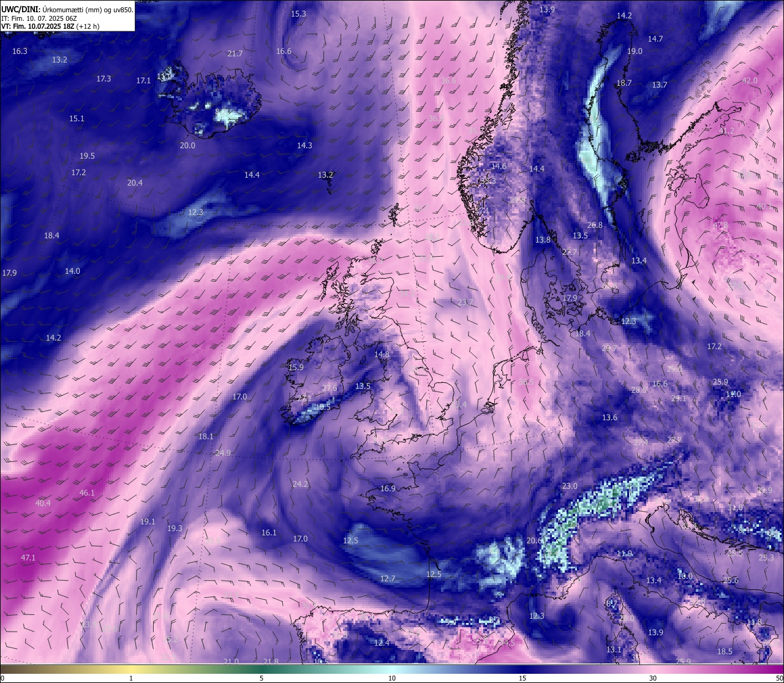Viewport: 784px width, 683px height.
Task: Click the 50 mark on the color scale
Action: [x=778, y=678]
